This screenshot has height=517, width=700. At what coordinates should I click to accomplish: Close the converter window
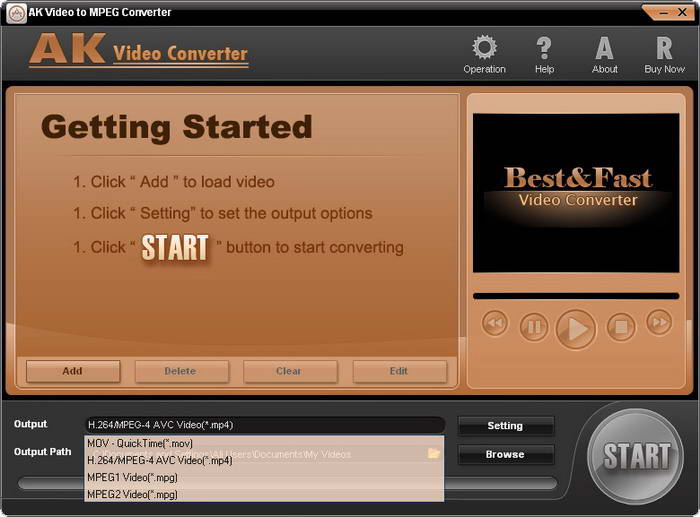(x=682, y=13)
